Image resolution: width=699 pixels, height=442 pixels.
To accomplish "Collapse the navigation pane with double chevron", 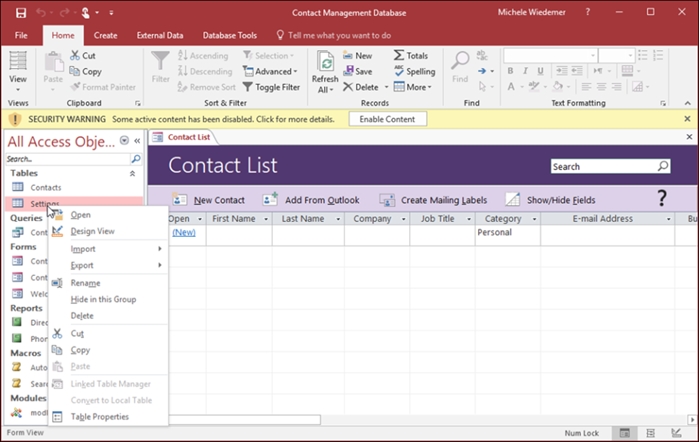I will [137, 141].
